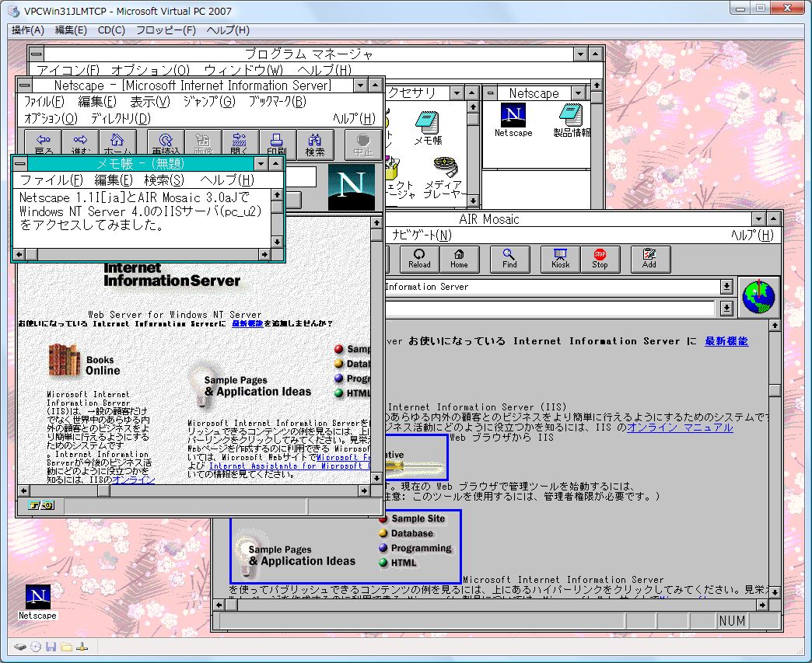Print the page with Netscape's 印刷 button

pyautogui.click(x=277, y=143)
